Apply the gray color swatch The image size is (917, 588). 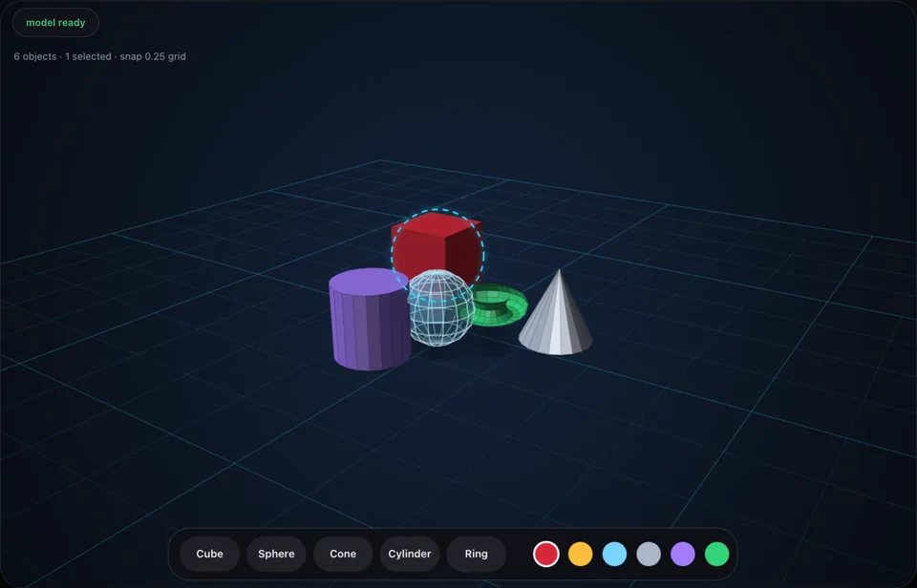[x=649, y=554]
